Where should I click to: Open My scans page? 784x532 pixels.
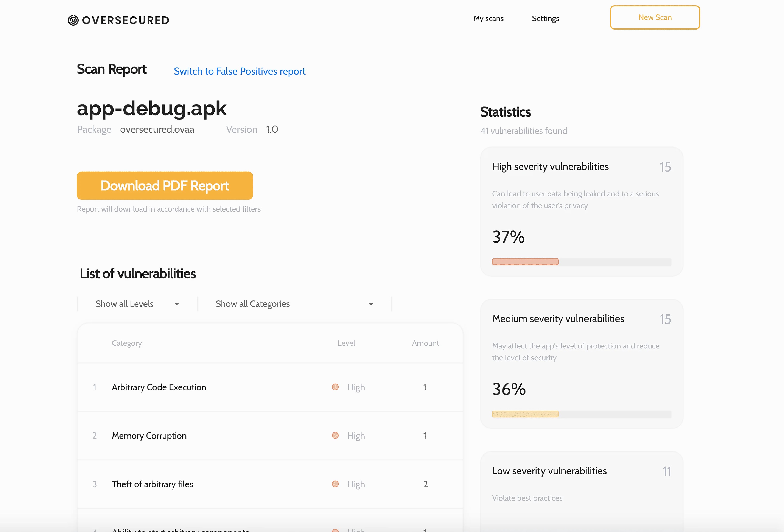pos(488,19)
